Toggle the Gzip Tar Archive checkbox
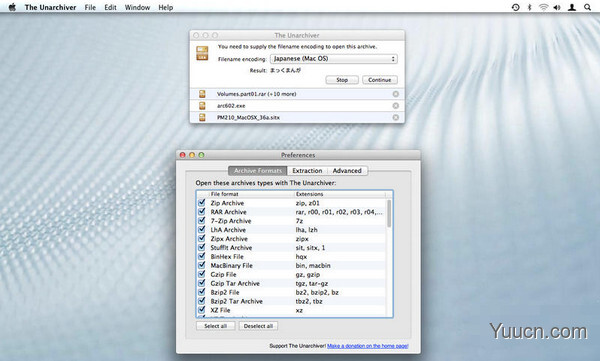The image size is (600, 361). [202, 283]
